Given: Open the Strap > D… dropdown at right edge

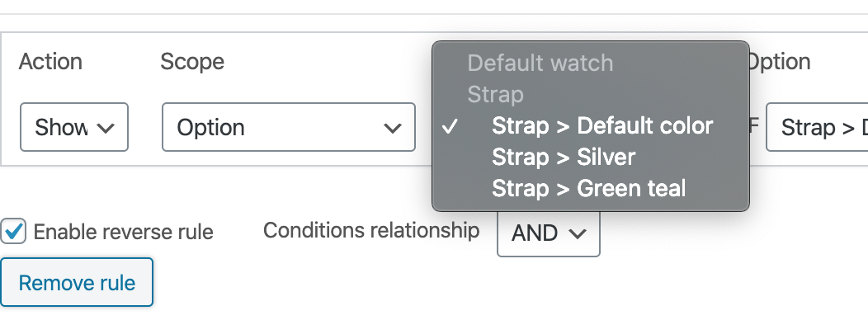Looking at the screenshot, I should tap(817, 127).
